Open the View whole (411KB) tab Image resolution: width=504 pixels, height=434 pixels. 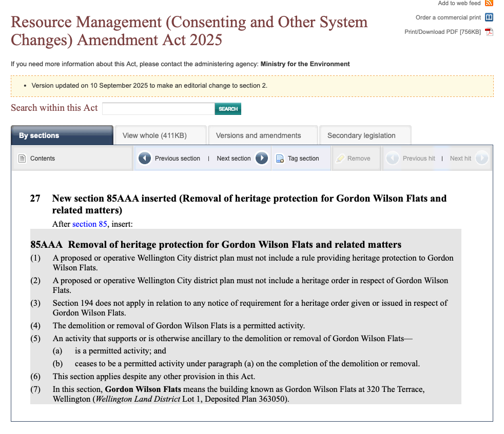tap(160, 135)
